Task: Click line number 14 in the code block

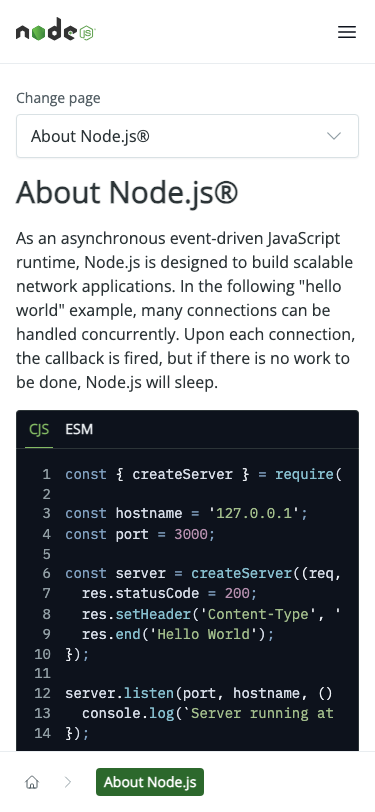Action: click(x=42, y=733)
